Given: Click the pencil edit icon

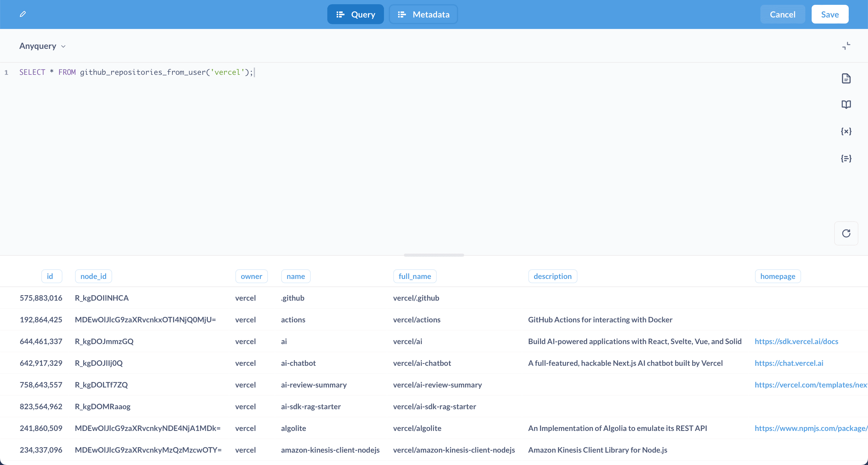Looking at the screenshot, I should tap(23, 14).
